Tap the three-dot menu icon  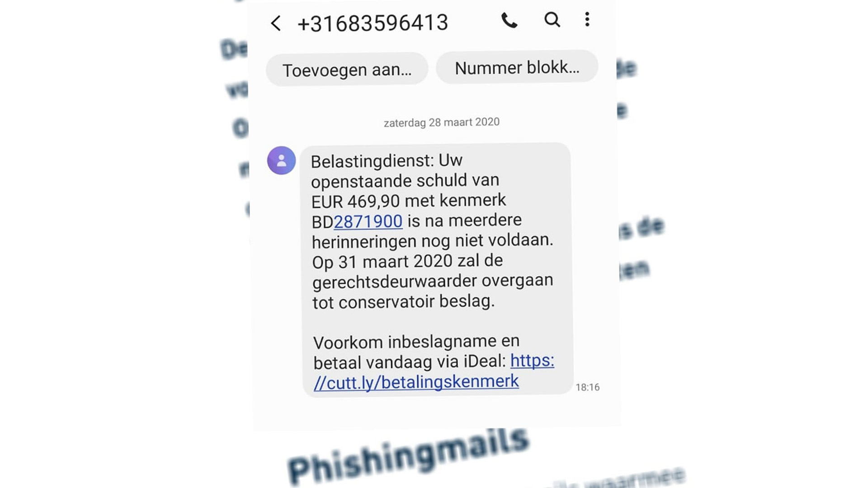(587, 20)
